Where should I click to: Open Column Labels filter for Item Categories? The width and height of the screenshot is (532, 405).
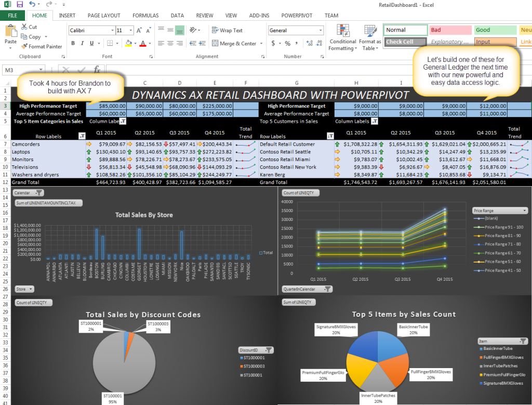pos(123,121)
